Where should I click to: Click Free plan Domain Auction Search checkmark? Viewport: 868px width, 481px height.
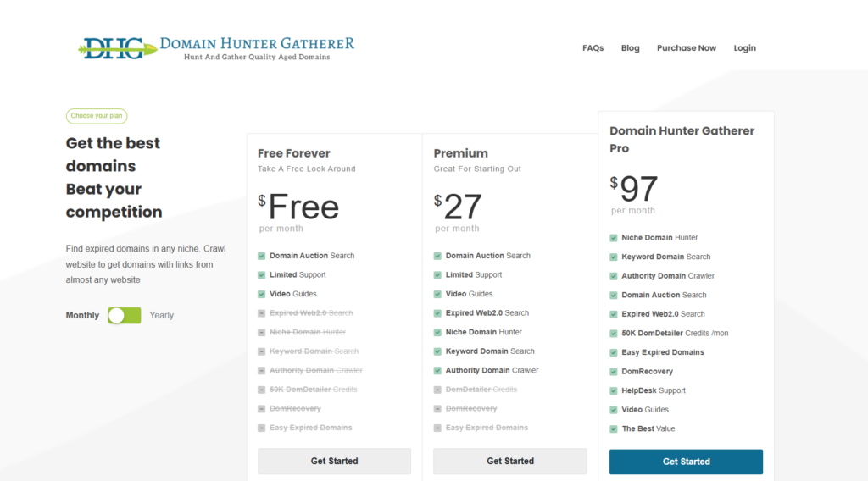point(261,256)
